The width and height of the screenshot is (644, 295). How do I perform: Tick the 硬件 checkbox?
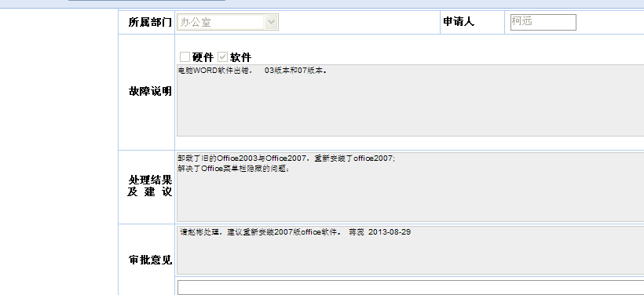(x=185, y=57)
